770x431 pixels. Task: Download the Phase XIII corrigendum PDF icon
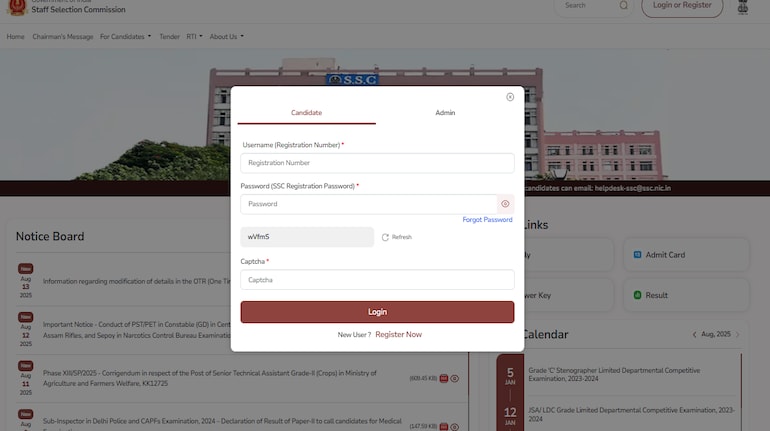(x=443, y=378)
